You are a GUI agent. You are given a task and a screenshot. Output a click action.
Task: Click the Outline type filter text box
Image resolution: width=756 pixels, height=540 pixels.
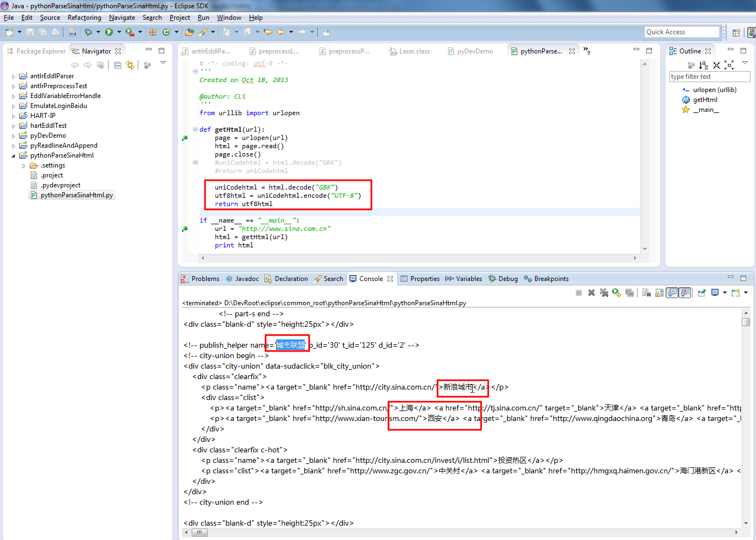click(x=710, y=77)
